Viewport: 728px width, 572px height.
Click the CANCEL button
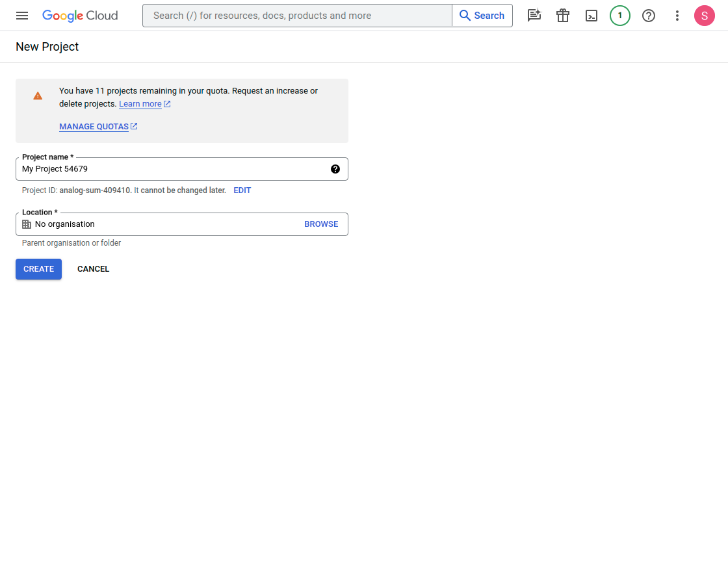(x=94, y=269)
